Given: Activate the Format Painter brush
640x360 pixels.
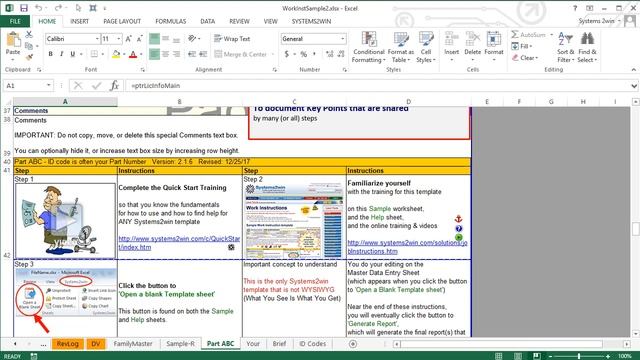Looking at the screenshot, I should click(29, 57).
